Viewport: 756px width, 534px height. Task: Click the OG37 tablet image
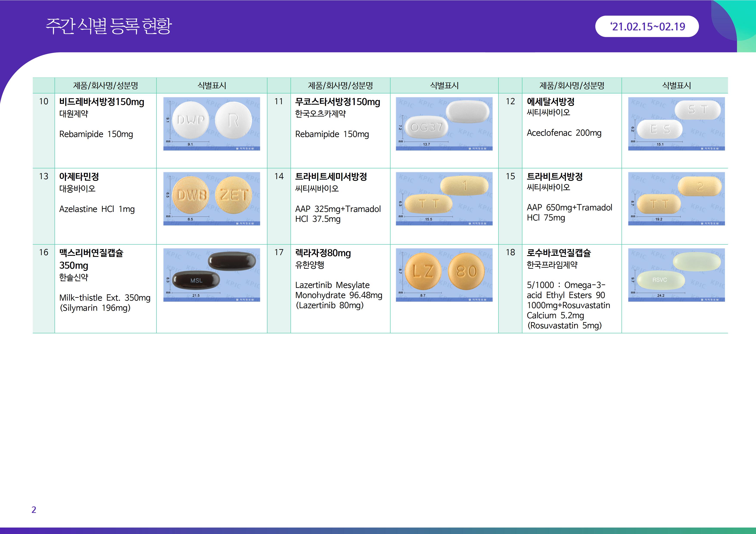tap(444, 124)
